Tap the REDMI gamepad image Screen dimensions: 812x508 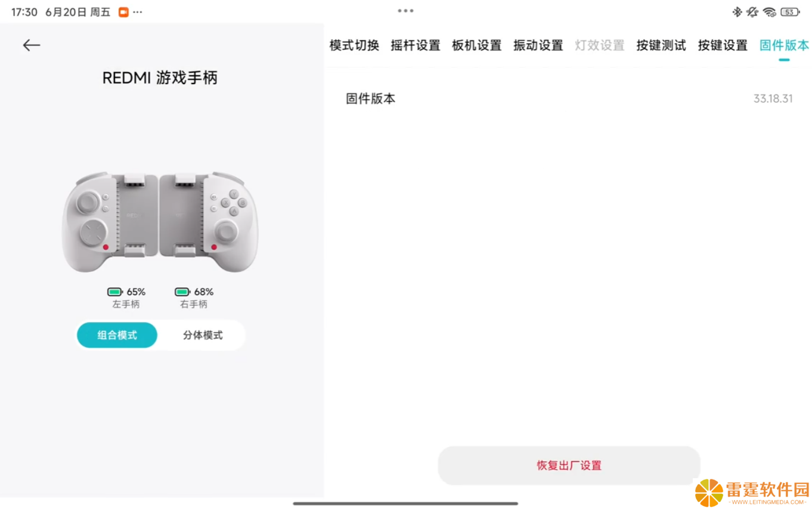pos(160,222)
